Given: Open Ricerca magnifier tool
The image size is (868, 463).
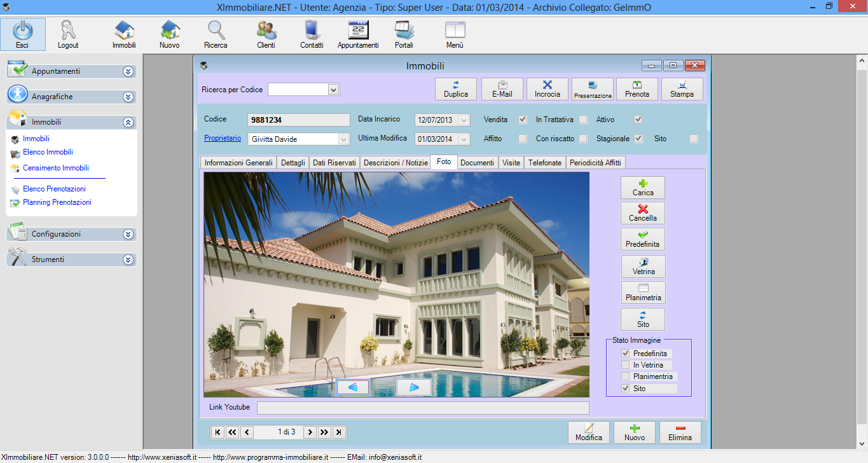Looking at the screenshot, I should click(216, 34).
